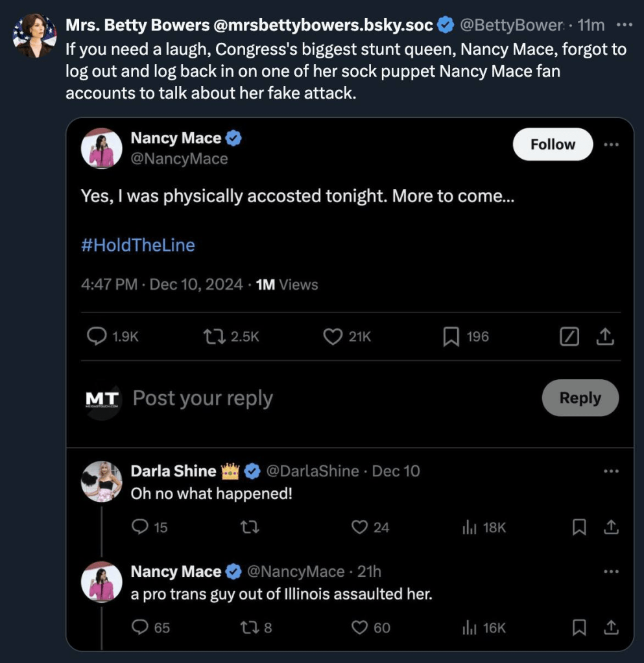Follow Nancy Mace
644x663 pixels.
click(553, 144)
